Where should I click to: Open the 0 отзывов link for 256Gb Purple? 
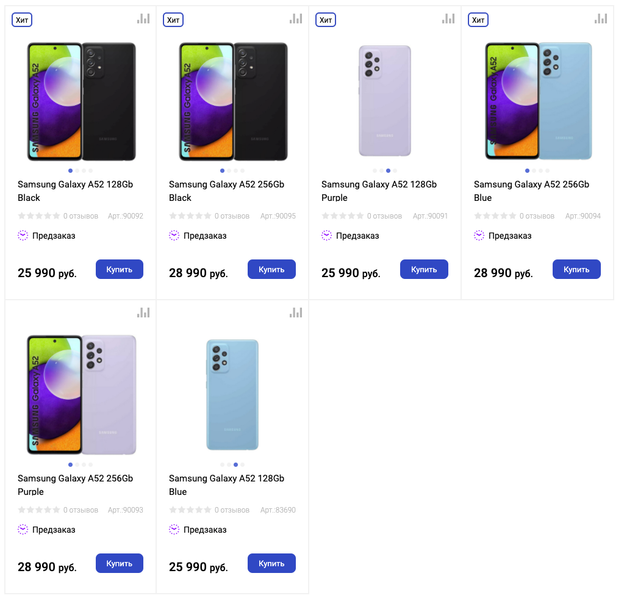click(80, 510)
